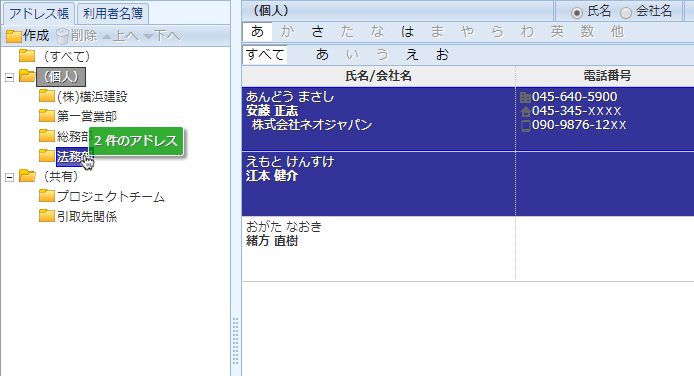Screen dimensions: 694x376
Task: Open the 引取先関係 folder
Action: pyautogui.click(x=87, y=216)
